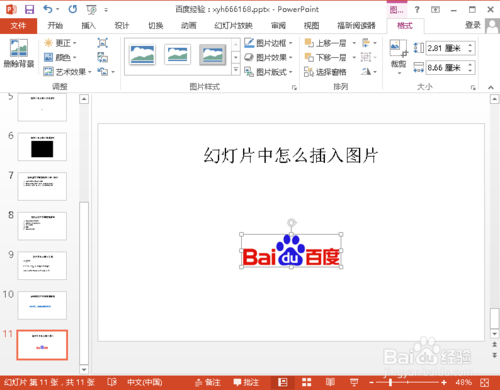
Task: Click the Compress Pictures icon
Action: (102, 43)
